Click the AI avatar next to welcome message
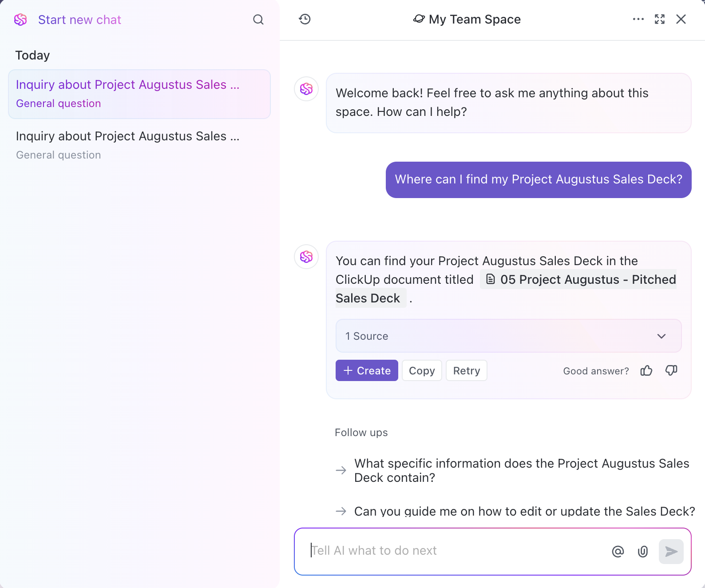Image resolution: width=705 pixels, height=588 pixels. click(306, 89)
